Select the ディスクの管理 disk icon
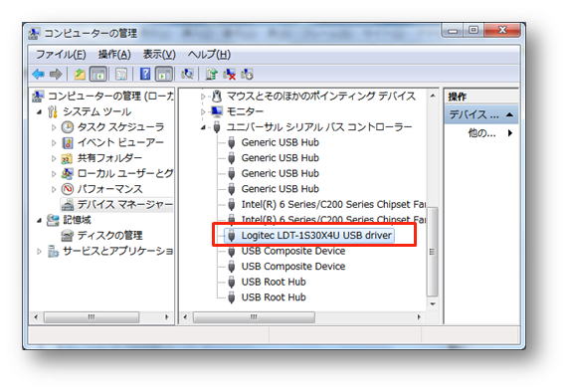This screenshot has width=568, height=392. 68,236
